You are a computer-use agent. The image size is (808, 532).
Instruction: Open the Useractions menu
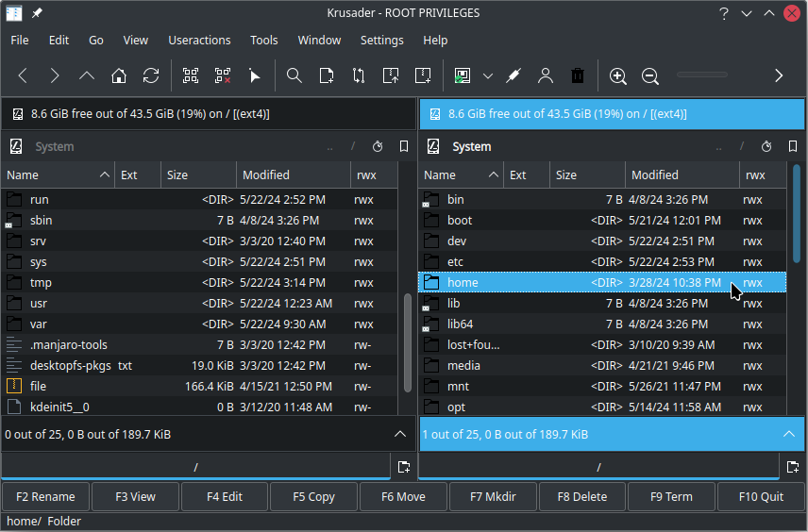tap(199, 41)
